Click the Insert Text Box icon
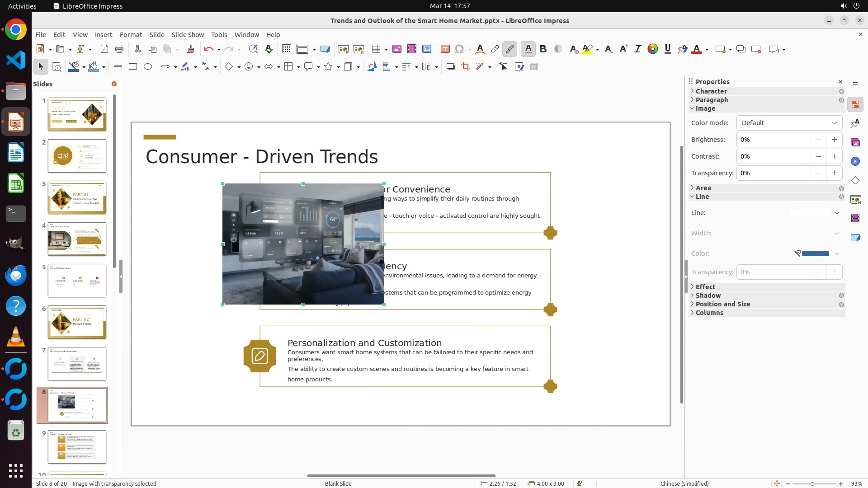The height and width of the screenshot is (488, 868). (x=445, y=49)
